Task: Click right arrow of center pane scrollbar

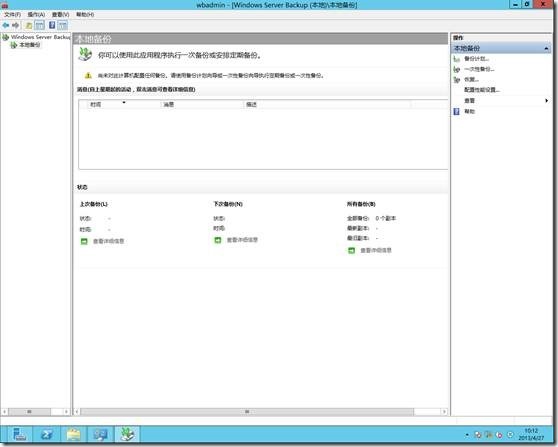Action: [x=444, y=412]
